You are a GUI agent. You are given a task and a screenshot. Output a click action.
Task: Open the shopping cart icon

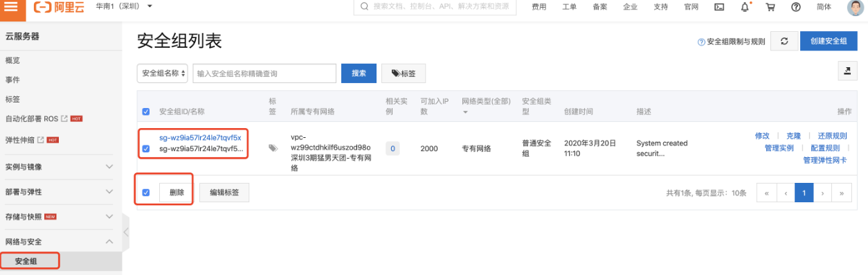[x=770, y=7]
